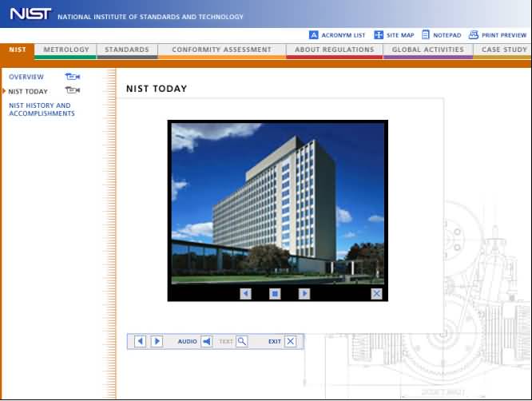
Task: Skip forward in the video player
Action: [x=304, y=293]
